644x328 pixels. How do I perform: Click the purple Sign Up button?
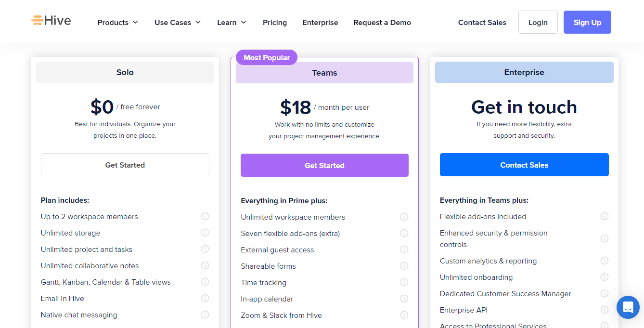(587, 23)
